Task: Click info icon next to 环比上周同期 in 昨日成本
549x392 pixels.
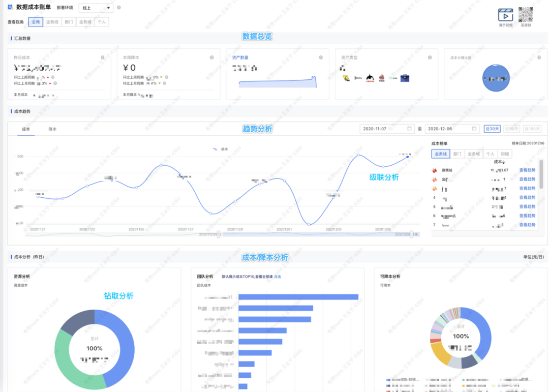Action: (53, 77)
